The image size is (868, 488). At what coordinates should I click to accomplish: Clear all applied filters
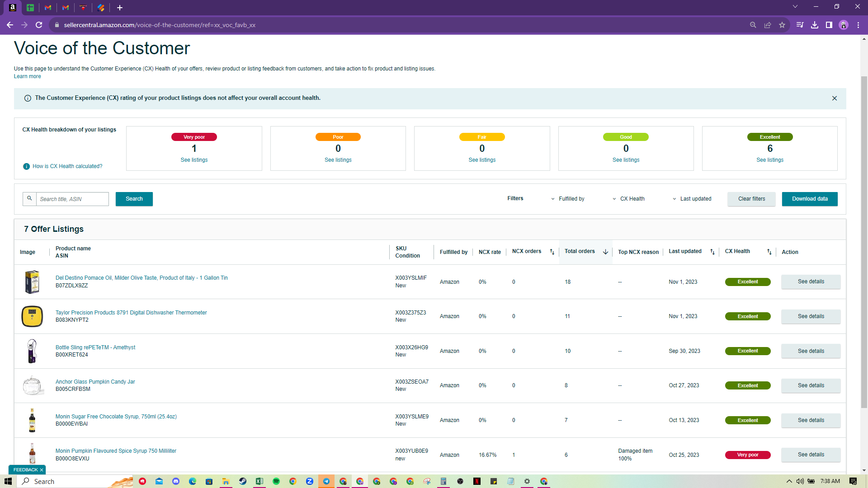(751, 199)
